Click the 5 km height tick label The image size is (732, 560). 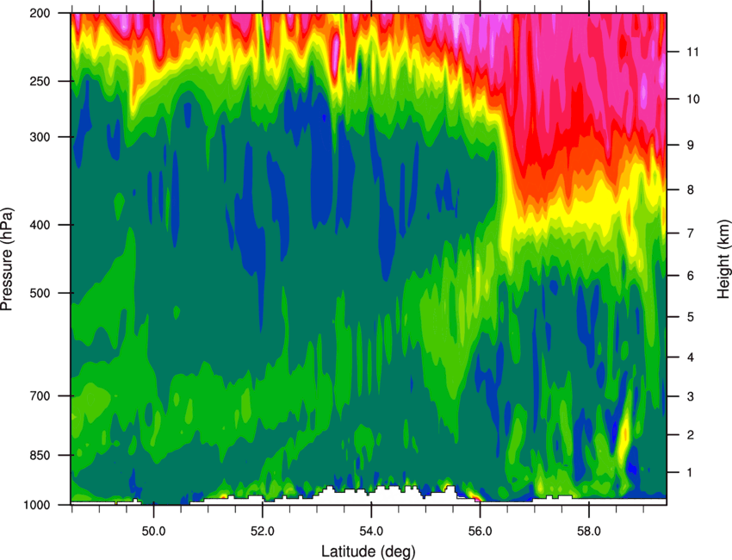pyautogui.click(x=690, y=317)
